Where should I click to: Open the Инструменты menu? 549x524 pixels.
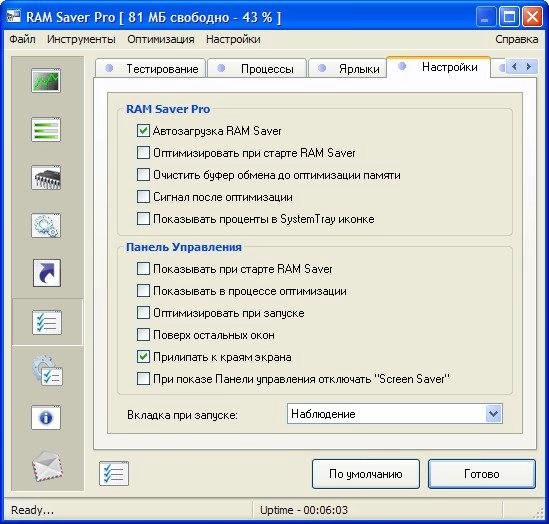(x=81, y=39)
